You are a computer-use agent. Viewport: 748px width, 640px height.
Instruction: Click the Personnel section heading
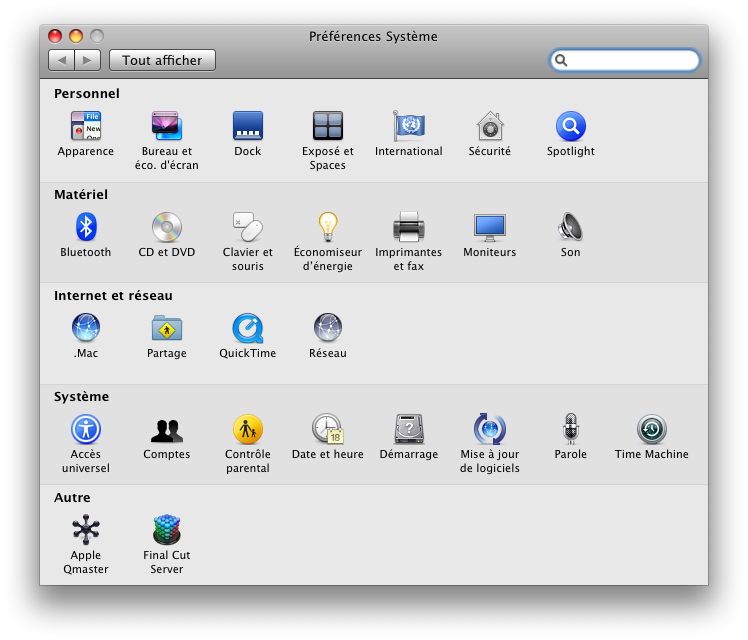coord(87,93)
